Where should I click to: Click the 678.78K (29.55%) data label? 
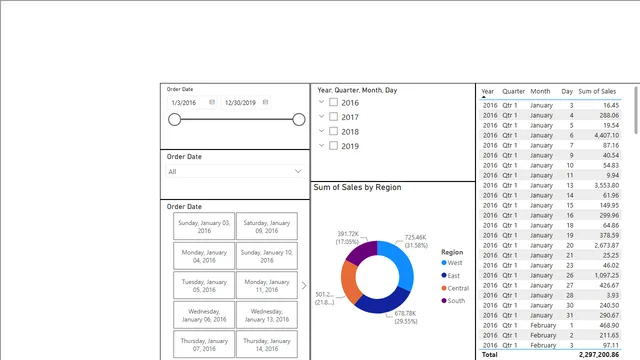406,317
